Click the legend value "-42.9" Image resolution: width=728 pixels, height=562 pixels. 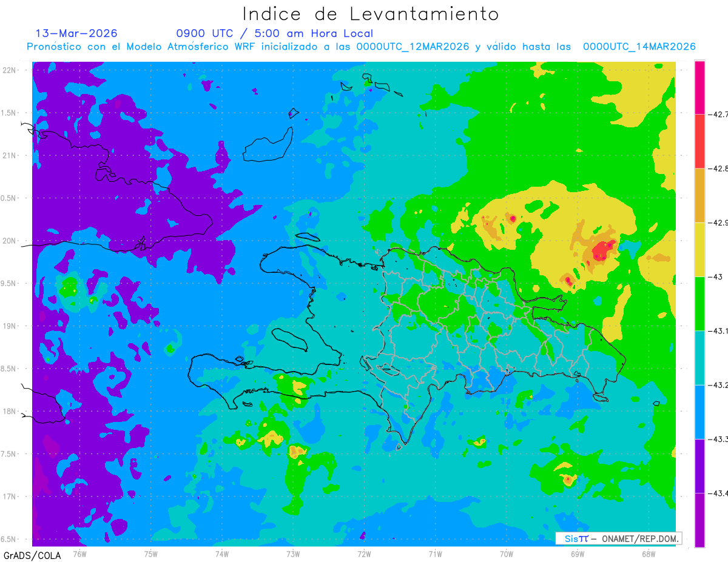coord(718,222)
